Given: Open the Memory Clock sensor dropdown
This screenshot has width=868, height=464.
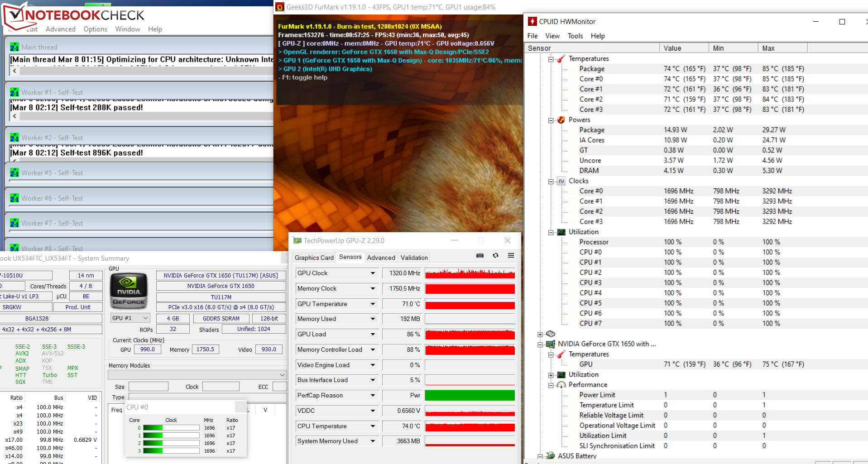Looking at the screenshot, I should pyautogui.click(x=373, y=289).
